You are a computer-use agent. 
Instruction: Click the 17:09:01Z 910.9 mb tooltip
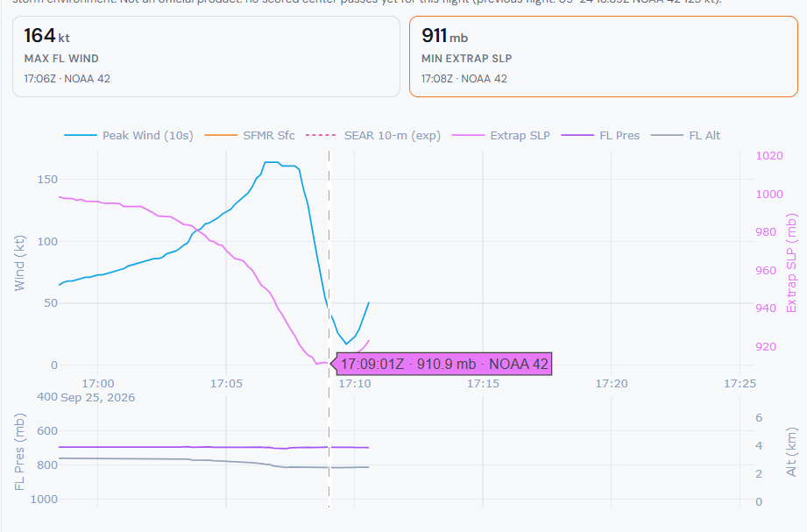click(x=444, y=364)
